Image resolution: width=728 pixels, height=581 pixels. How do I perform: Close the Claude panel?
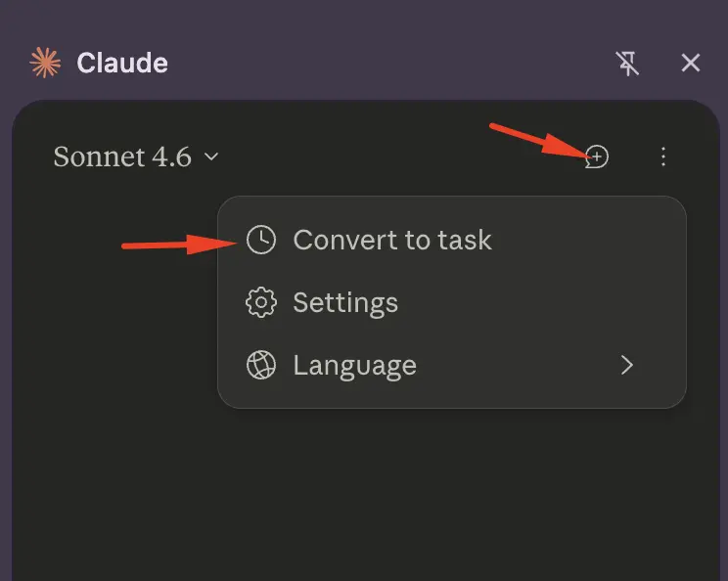(691, 64)
